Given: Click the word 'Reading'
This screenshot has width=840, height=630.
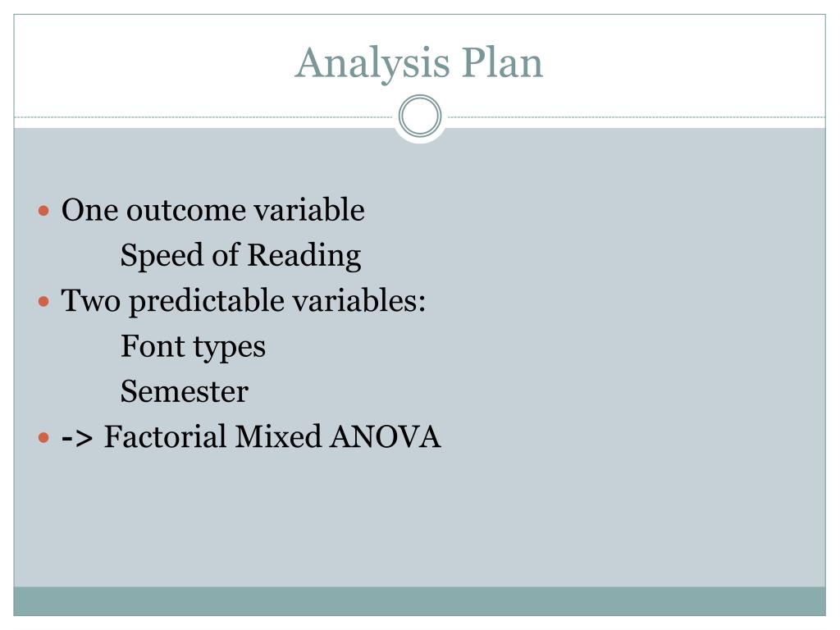Looking at the screenshot, I should pos(304,256).
